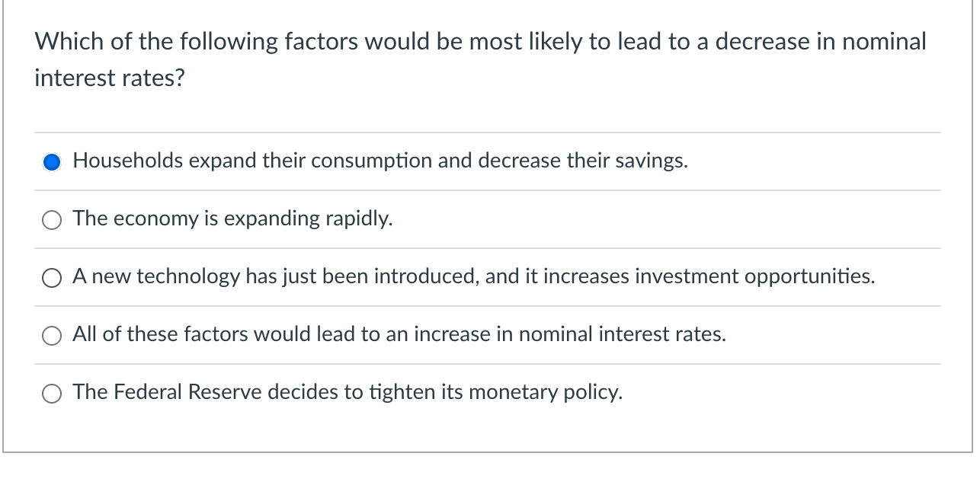Select the new technology answer radio button
The height and width of the screenshot is (485, 980).
pyautogui.click(x=52, y=277)
